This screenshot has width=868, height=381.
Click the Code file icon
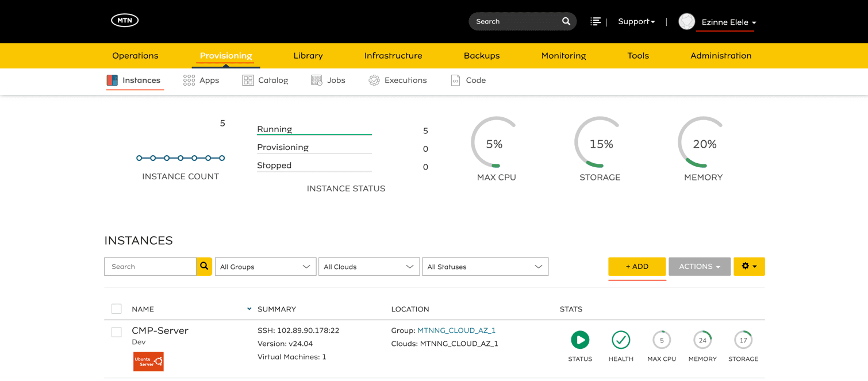455,80
